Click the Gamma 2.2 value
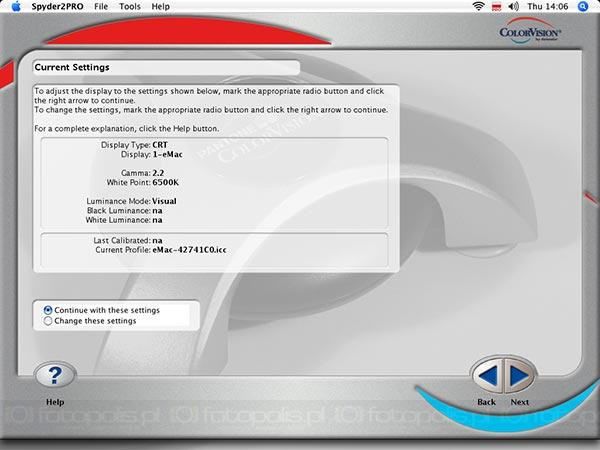This screenshot has width=600, height=450. [x=158, y=173]
